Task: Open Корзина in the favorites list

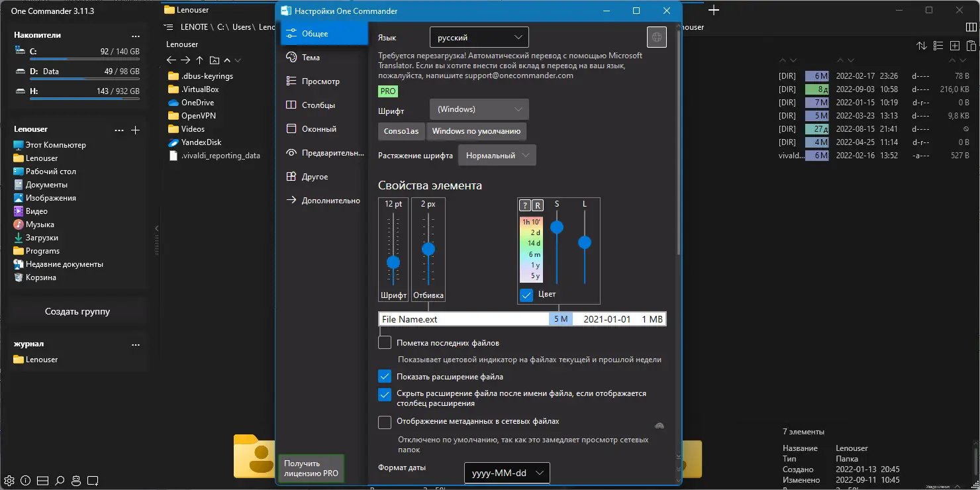Action: pos(41,277)
